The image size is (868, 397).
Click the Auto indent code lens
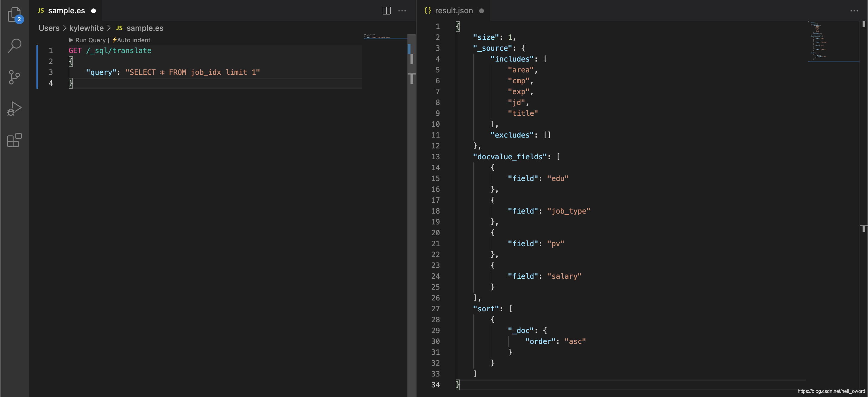131,40
